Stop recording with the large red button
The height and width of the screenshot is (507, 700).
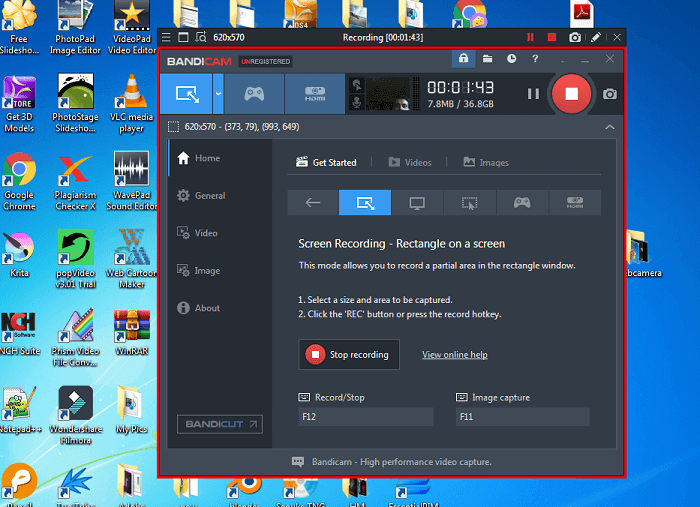point(571,94)
